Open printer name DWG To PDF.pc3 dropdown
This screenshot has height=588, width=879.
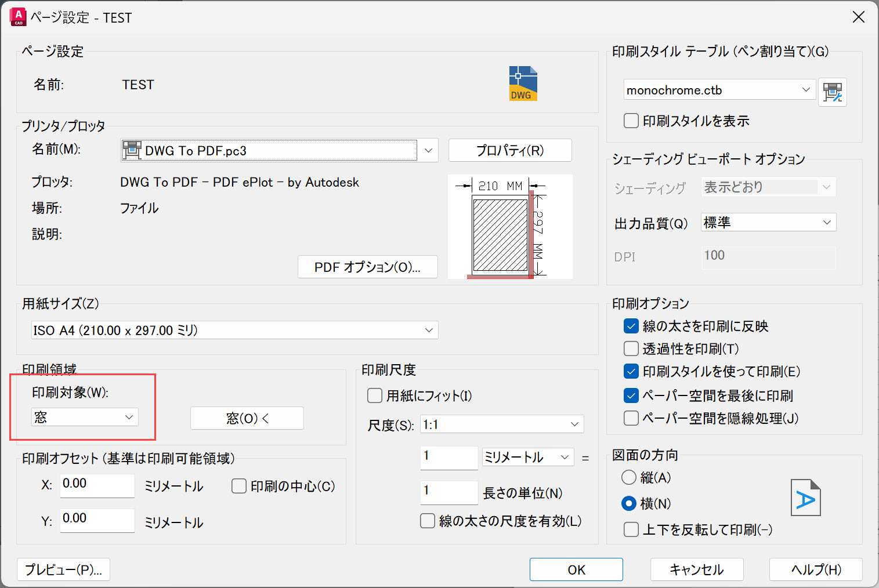point(279,150)
